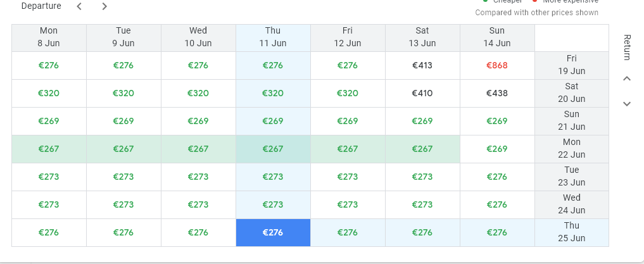Click next departure dates arrow
Image resolution: width=644 pixels, height=264 pixels.
click(x=104, y=6)
